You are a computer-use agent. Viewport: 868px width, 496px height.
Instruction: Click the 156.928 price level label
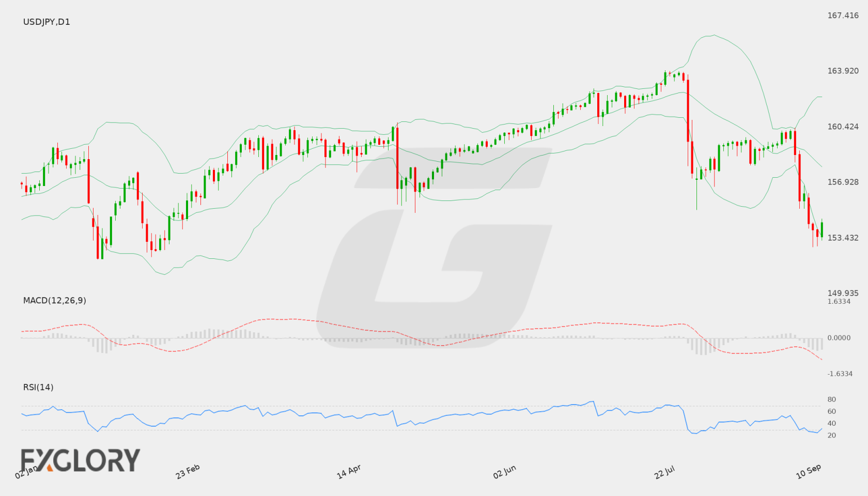(x=843, y=182)
